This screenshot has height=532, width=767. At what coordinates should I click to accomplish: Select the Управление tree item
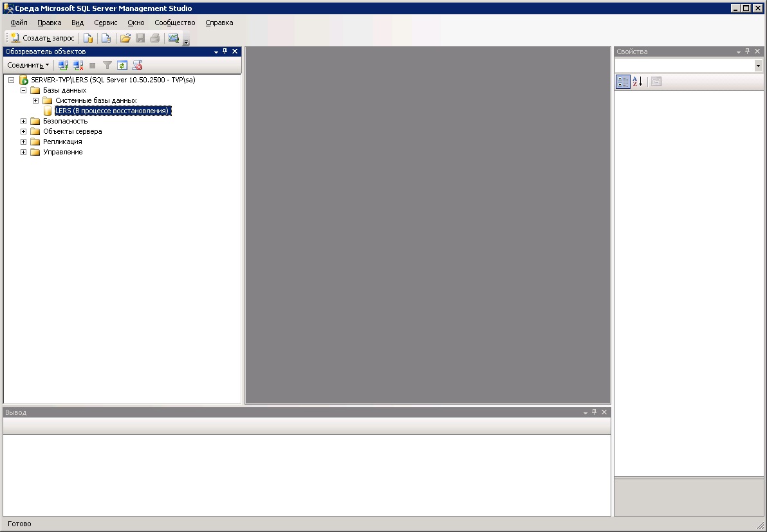coord(62,152)
